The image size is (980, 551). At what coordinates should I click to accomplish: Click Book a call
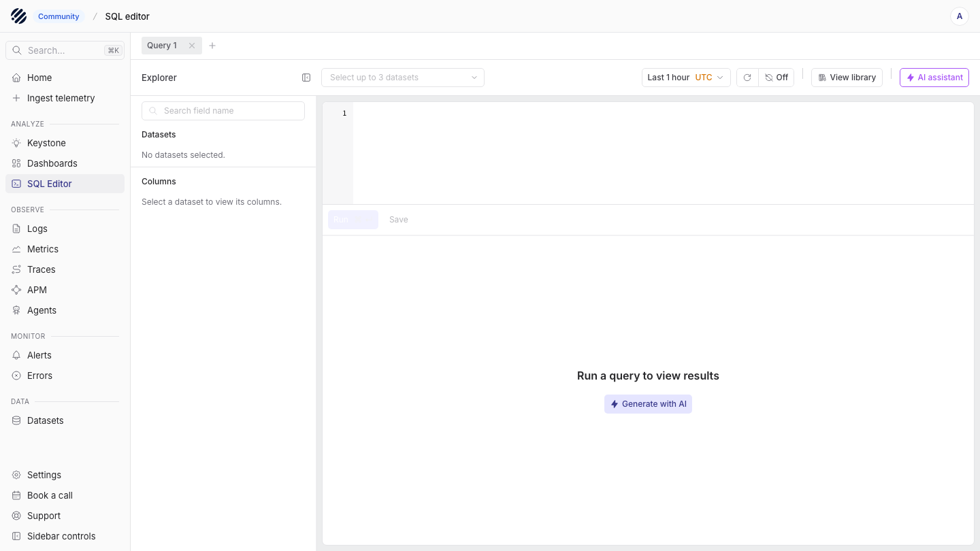point(65,495)
